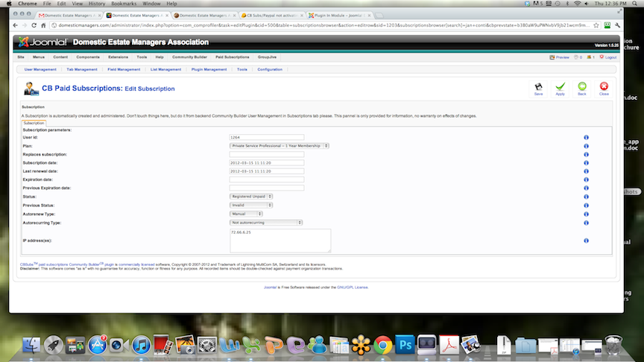Open the Components menu
The image size is (644, 362).
88,57
